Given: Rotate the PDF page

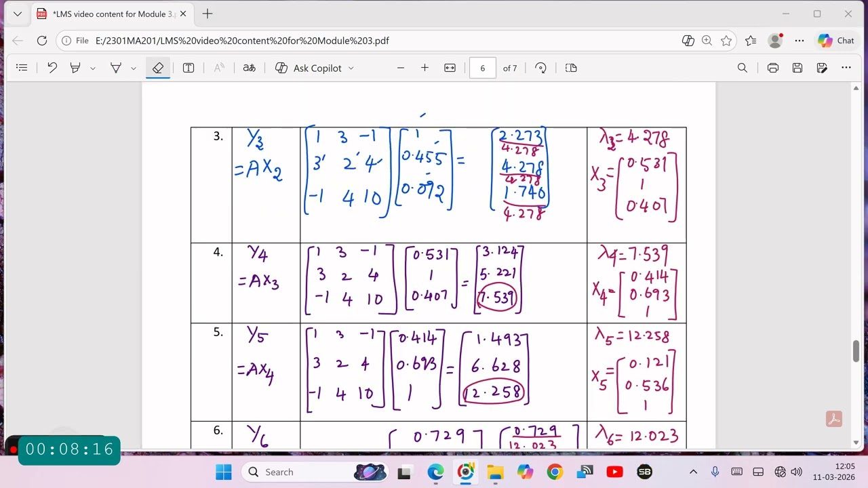Looking at the screenshot, I should (x=540, y=68).
